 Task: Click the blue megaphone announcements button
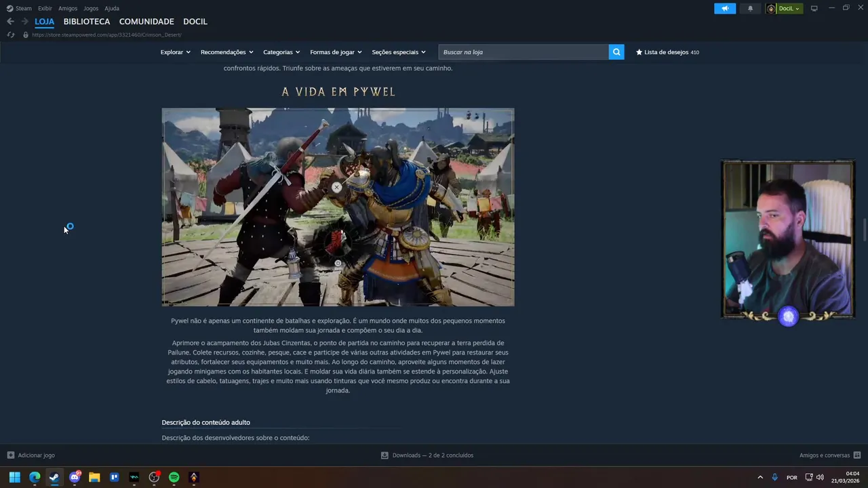[725, 8]
